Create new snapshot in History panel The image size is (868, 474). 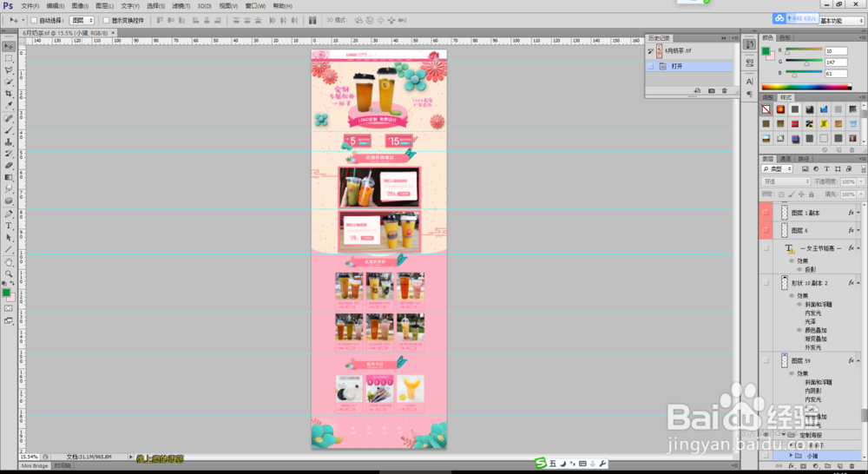coord(712,90)
